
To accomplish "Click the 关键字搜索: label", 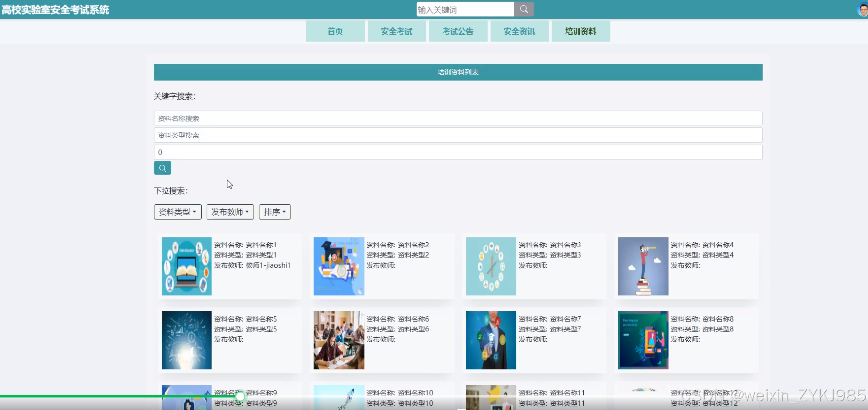I will pyautogui.click(x=174, y=96).
